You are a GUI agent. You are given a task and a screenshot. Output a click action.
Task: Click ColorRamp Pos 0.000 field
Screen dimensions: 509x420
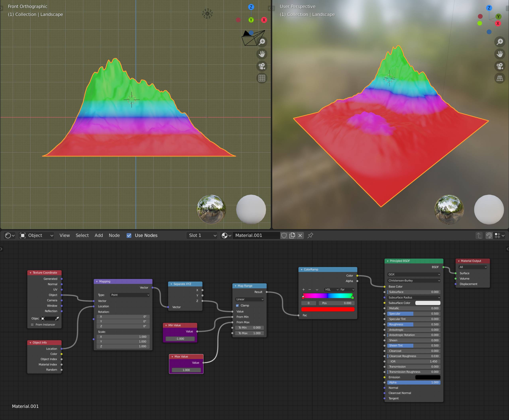[337, 303]
